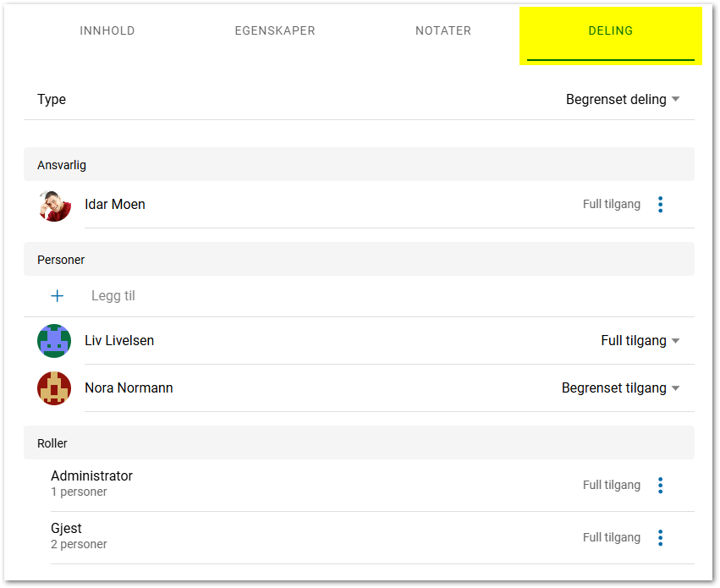This screenshot has height=588, width=720.
Task: Open the three-dot menu for Administrator role
Action: coord(660,486)
